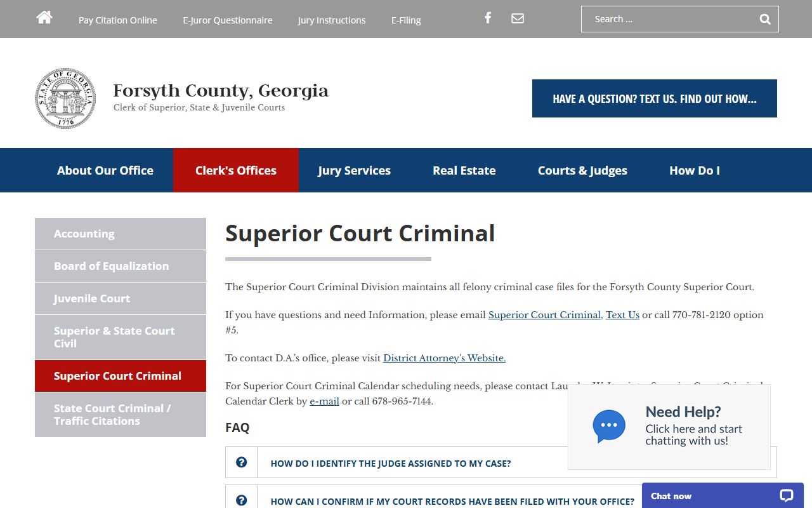This screenshot has width=812, height=508.
Task: Select Superior & State Court Civil
Action: [x=121, y=337]
